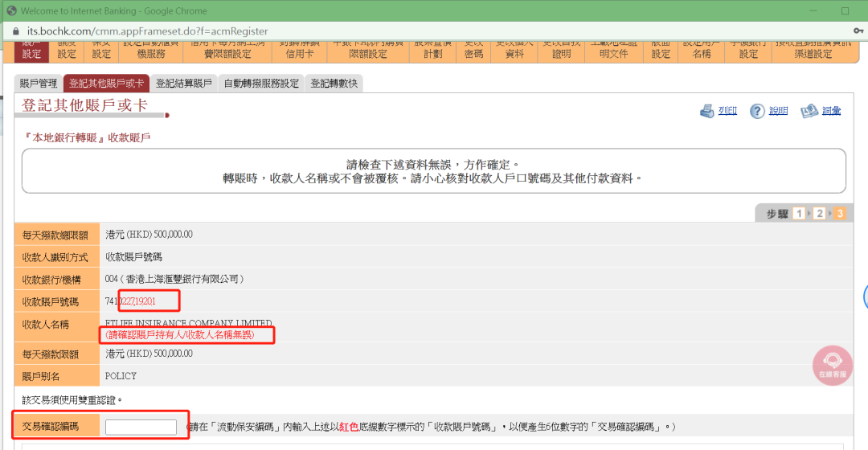Click the bank name 004 (香港上海滙豐銀行有限公司)

point(174,279)
